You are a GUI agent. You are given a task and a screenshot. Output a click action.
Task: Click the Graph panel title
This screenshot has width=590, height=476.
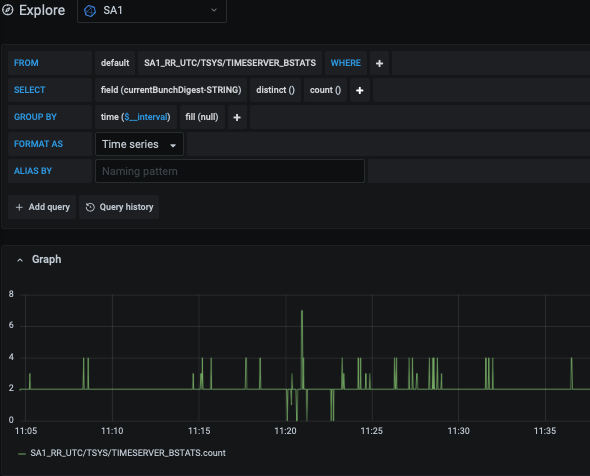click(x=46, y=259)
